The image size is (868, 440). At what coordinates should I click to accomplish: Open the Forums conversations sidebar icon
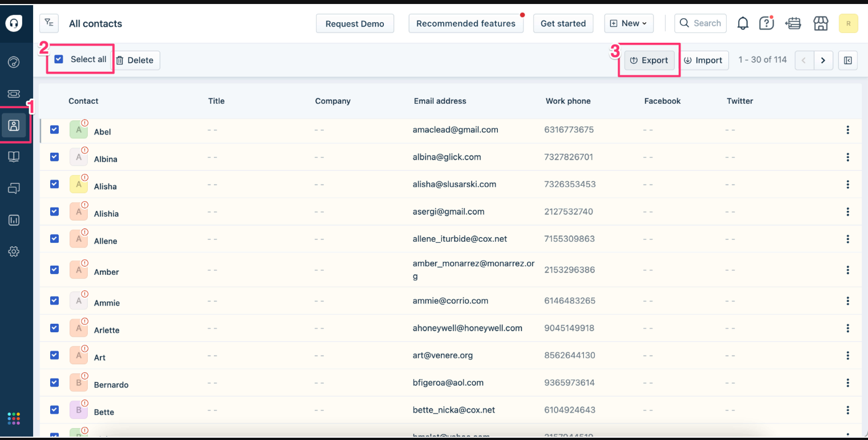coord(14,189)
